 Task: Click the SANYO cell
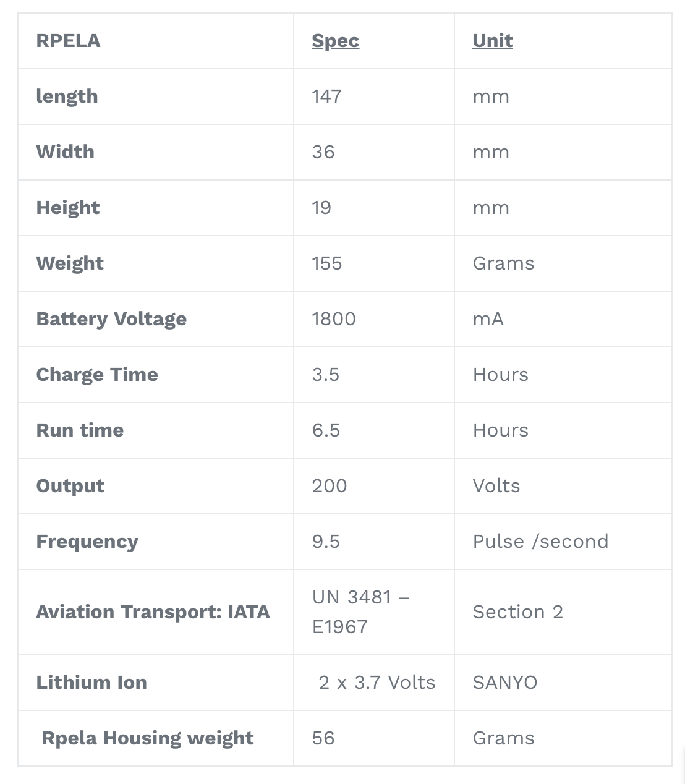[505, 683]
